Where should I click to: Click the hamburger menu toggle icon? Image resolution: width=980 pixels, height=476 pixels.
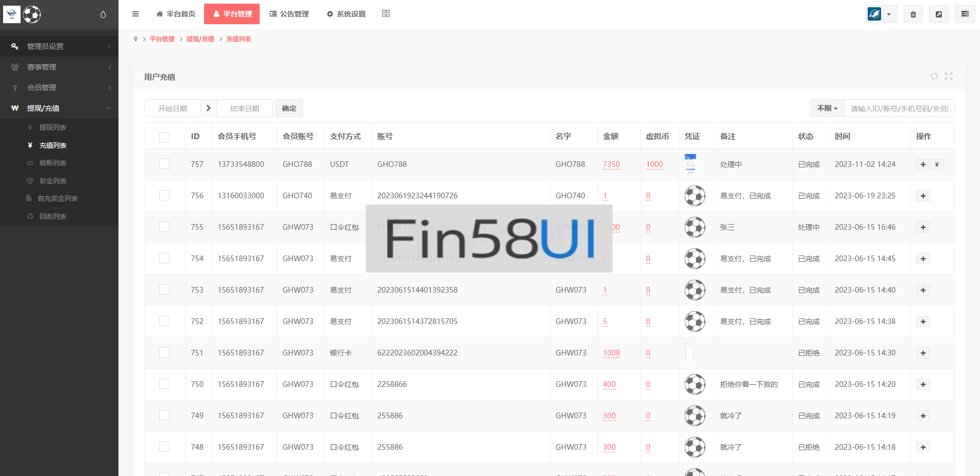[136, 14]
